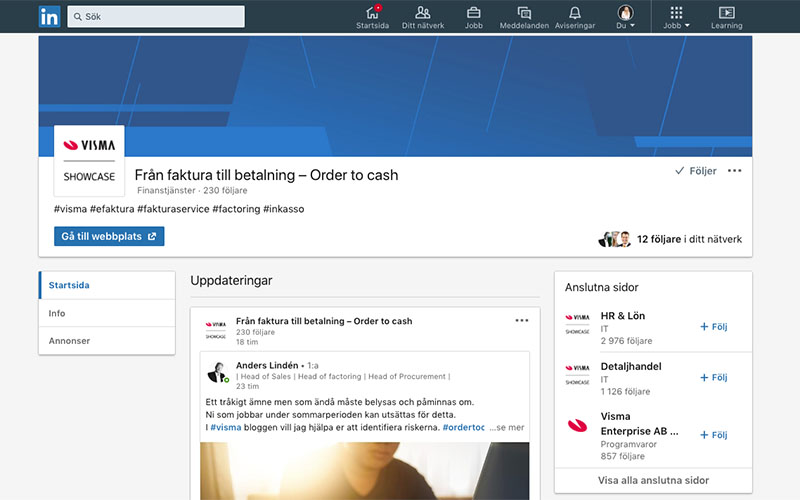View 12 följare i ditt nätverk

tap(689, 239)
